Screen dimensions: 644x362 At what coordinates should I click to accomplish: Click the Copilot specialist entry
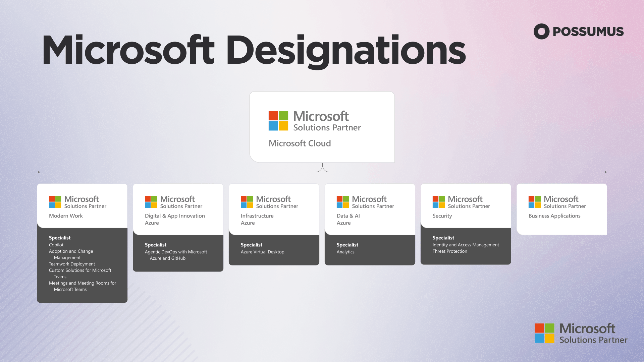click(x=56, y=245)
